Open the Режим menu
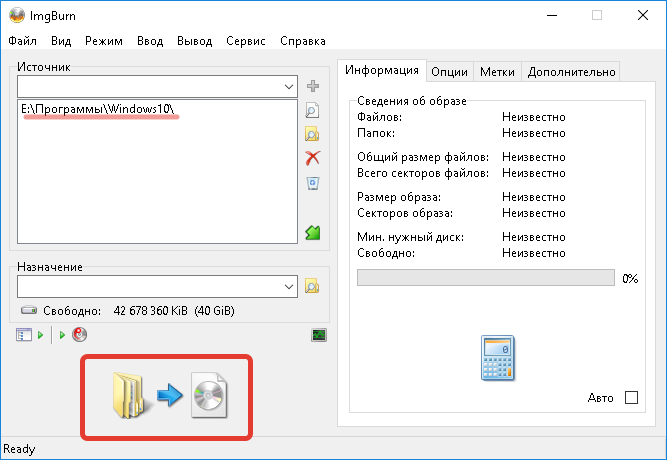 click(x=104, y=41)
